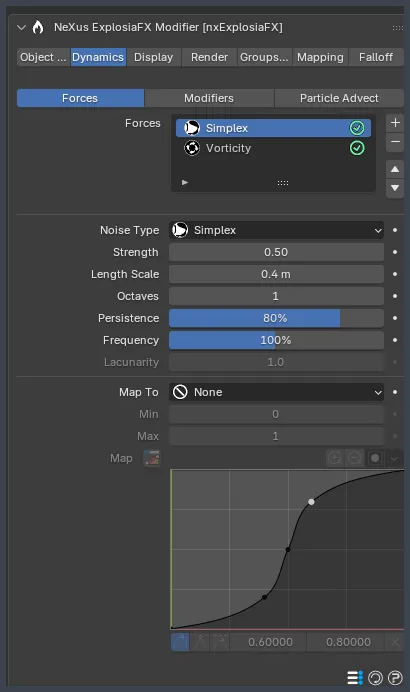Move selected force up in list
Viewport: 410px width, 692px height.
click(395, 169)
